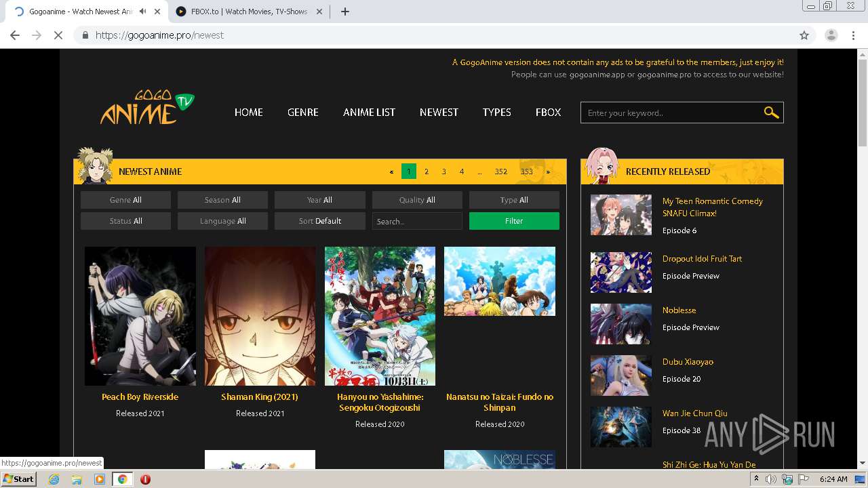Show hidden system tray icons
Screen dimensions: 868x488
(756, 479)
